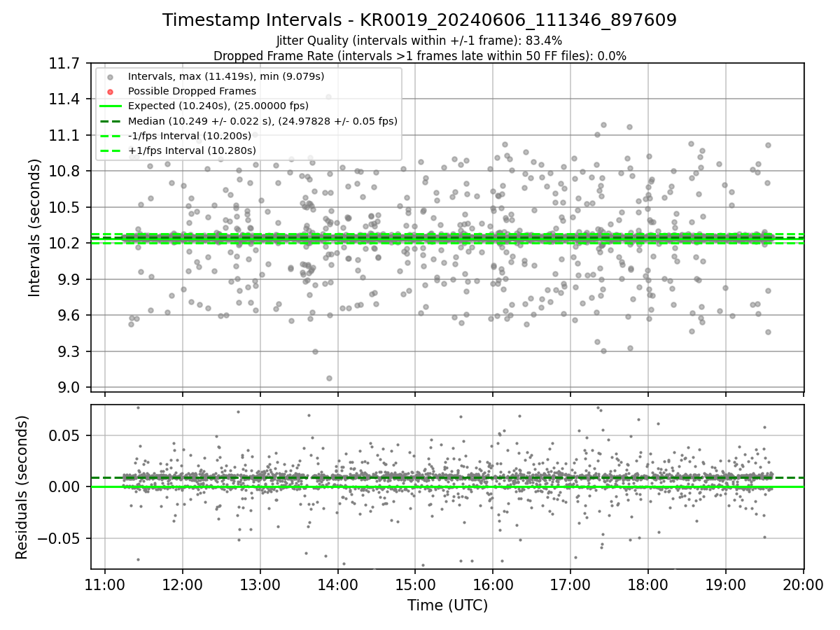The height and width of the screenshot is (630, 840).
Task: Click the 9.6 y-axis tick label
Action: tap(68, 316)
